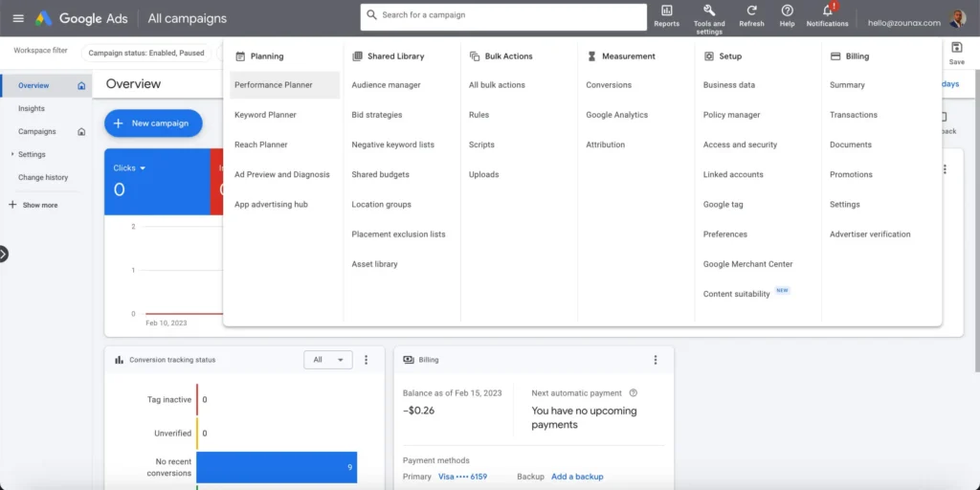The width and height of the screenshot is (980, 490).
Task: Open Asset library
Action: pyautogui.click(x=374, y=264)
